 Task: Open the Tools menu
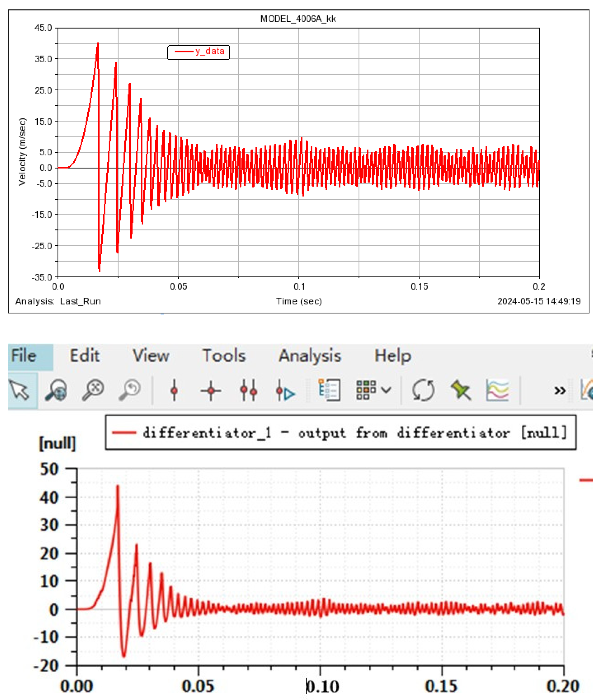click(x=224, y=356)
